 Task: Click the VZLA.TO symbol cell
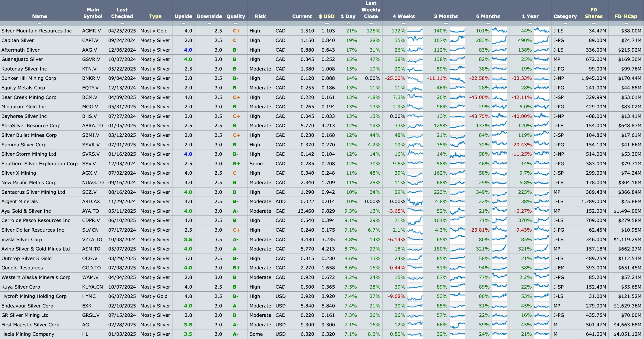(x=92, y=239)
